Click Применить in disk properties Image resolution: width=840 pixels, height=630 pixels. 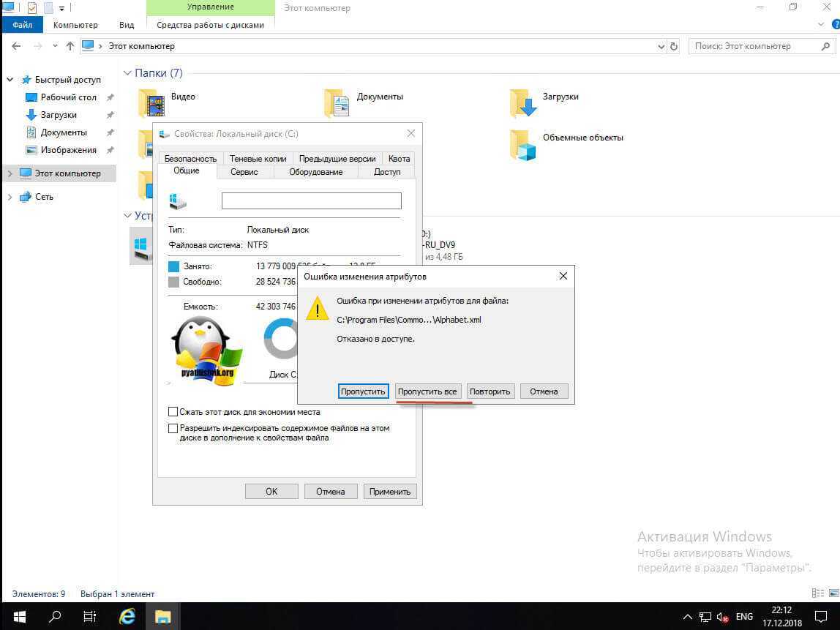[389, 491]
